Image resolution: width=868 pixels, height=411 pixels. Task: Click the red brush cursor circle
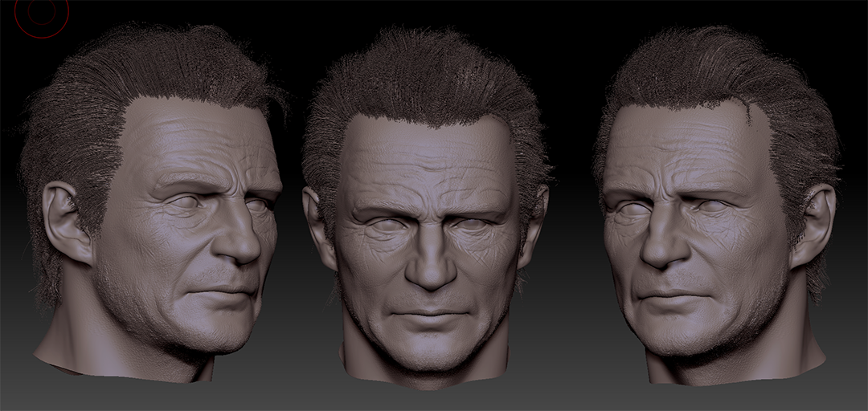(x=41, y=14)
